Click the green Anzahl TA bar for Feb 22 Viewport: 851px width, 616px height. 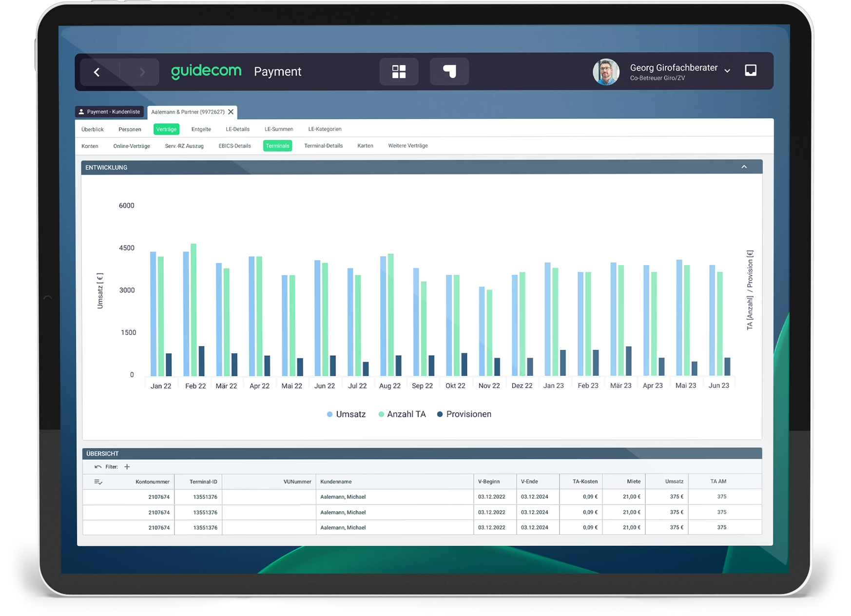[193, 309]
